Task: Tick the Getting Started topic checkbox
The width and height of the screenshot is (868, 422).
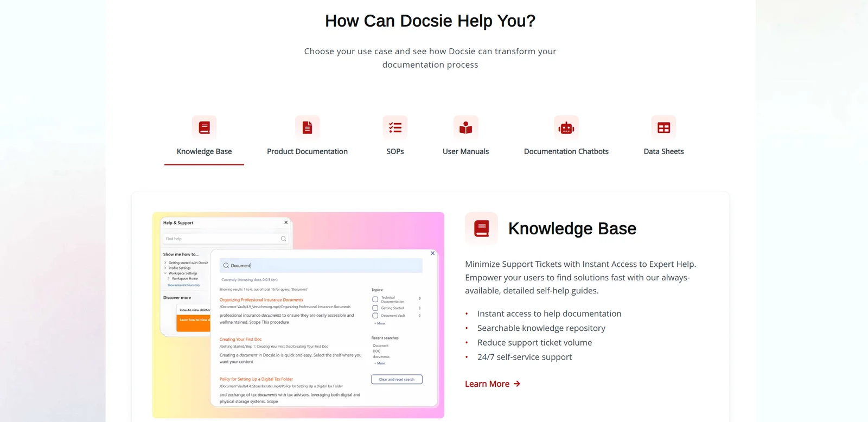Action: [375, 308]
